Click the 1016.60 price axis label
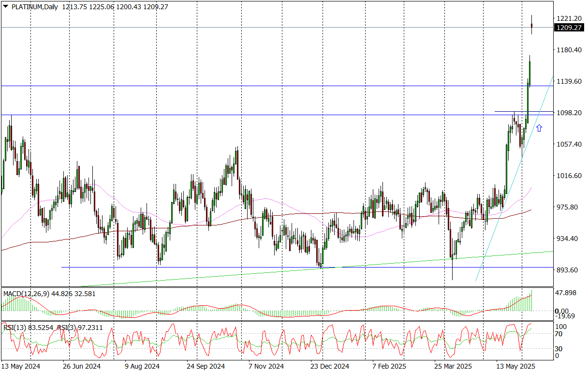This screenshot has height=373, width=588. tap(569, 176)
